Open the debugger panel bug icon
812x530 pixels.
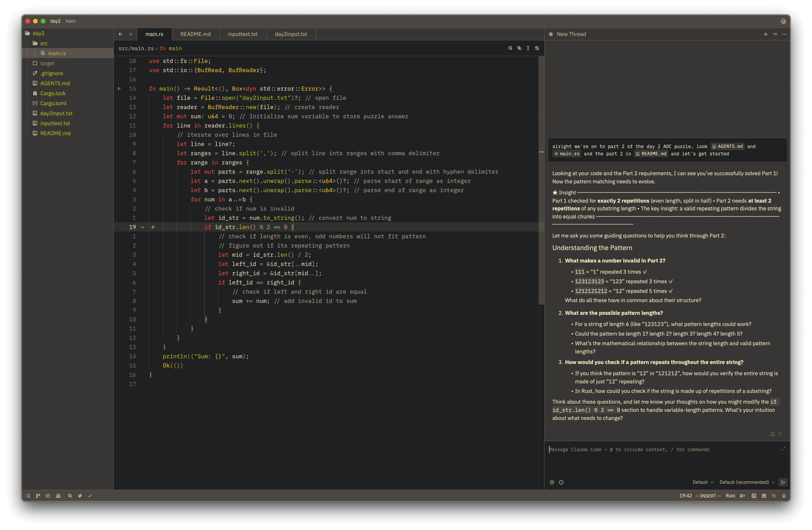click(x=764, y=496)
